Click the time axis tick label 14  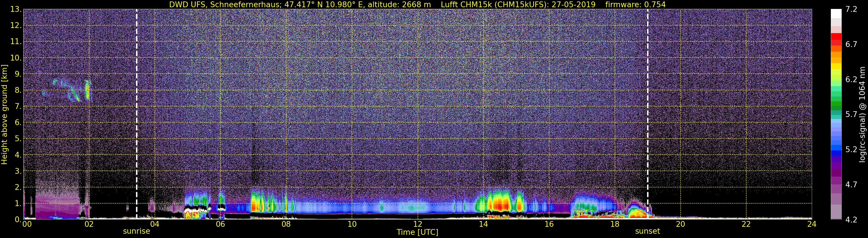483,224
